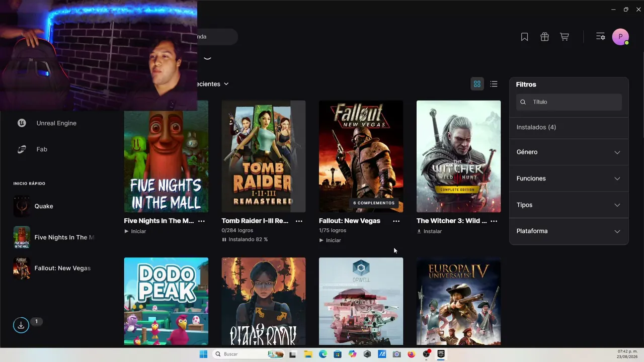Expand the Funciones filter
The height and width of the screenshot is (362, 644).
569,178
